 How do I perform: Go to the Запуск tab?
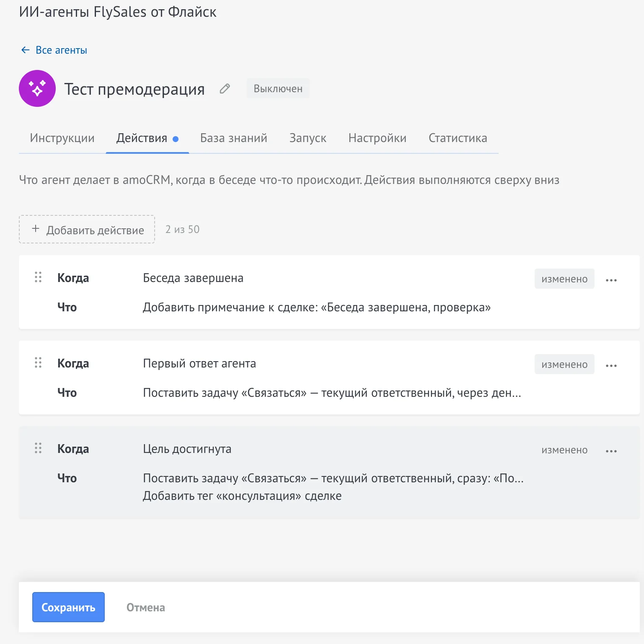coord(308,138)
